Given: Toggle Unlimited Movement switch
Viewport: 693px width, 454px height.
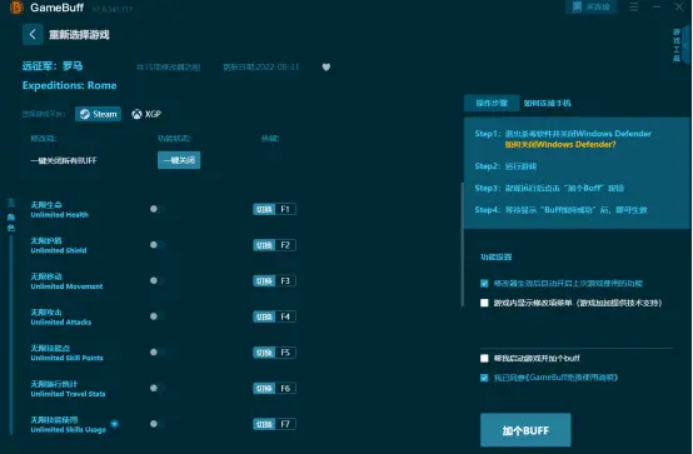Looking at the screenshot, I should (x=157, y=281).
